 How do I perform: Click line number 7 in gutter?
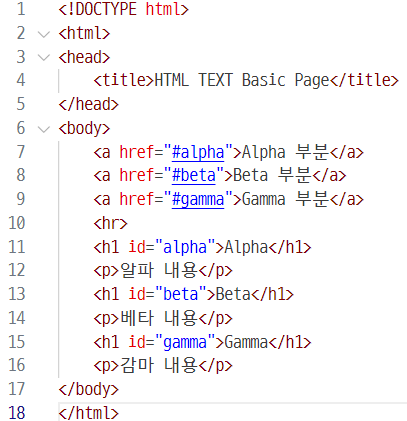(21, 152)
